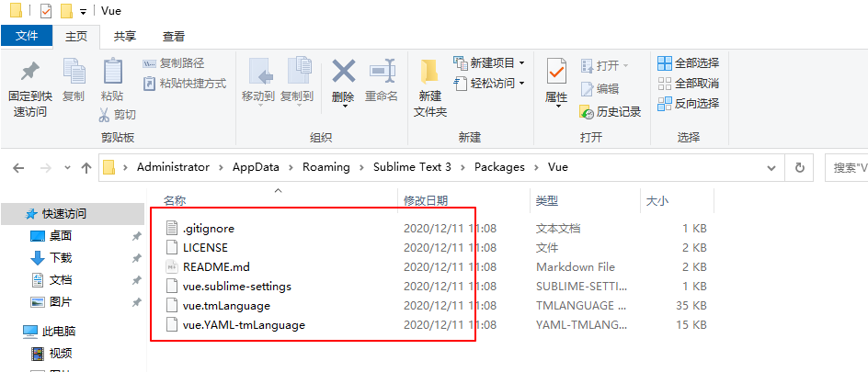Click Sublime Text 3 in the address path
Viewport: 868px width, 372px height.
tap(412, 167)
